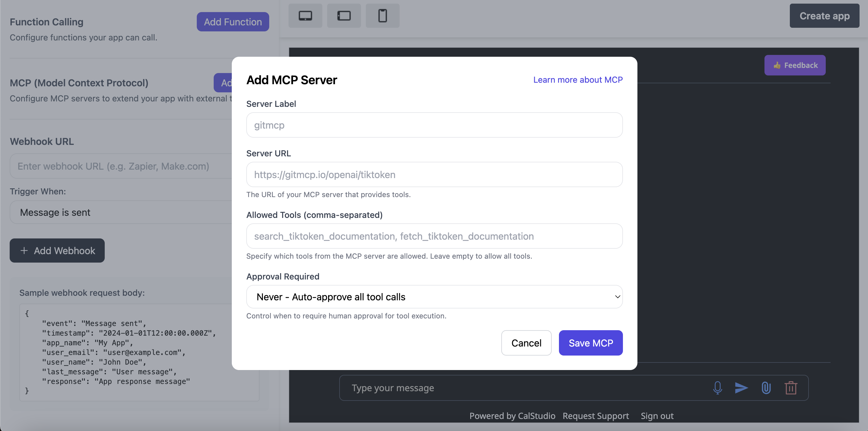Click the Create app button
Screen dimensions: 868x431
(825, 16)
